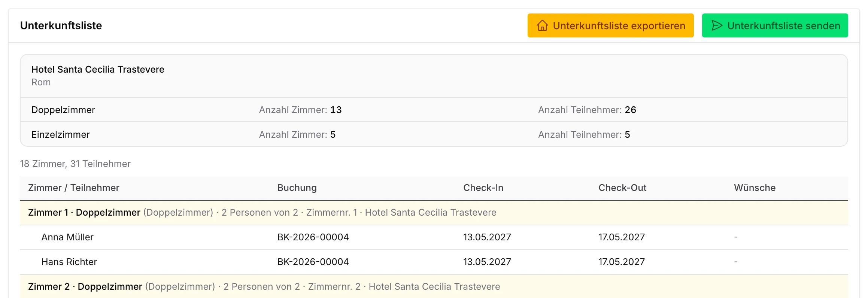Image resolution: width=868 pixels, height=298 pixels.
Task: Click the Zimmer / Teilnehmer column header
Action: tap(74, 188)
